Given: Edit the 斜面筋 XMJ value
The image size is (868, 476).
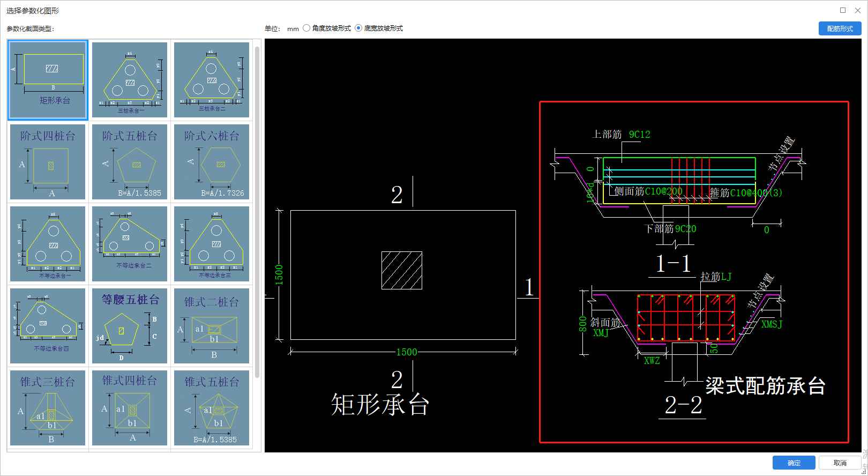Looking at the screenshot, I should tap(601, 333).
